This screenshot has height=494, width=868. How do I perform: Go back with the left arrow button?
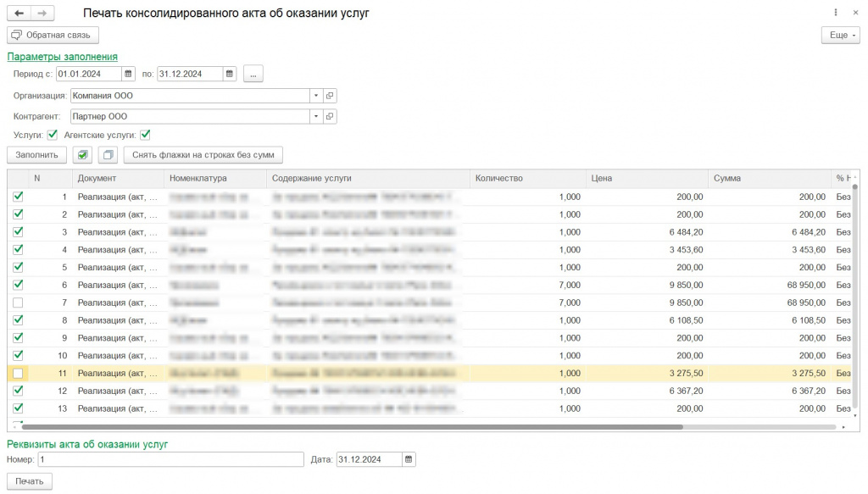19,13
